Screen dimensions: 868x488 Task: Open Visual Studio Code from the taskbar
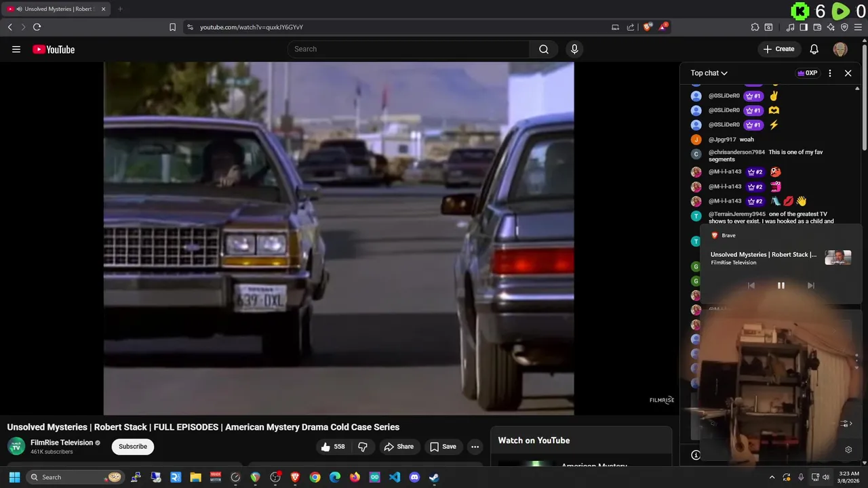[395, 477]
